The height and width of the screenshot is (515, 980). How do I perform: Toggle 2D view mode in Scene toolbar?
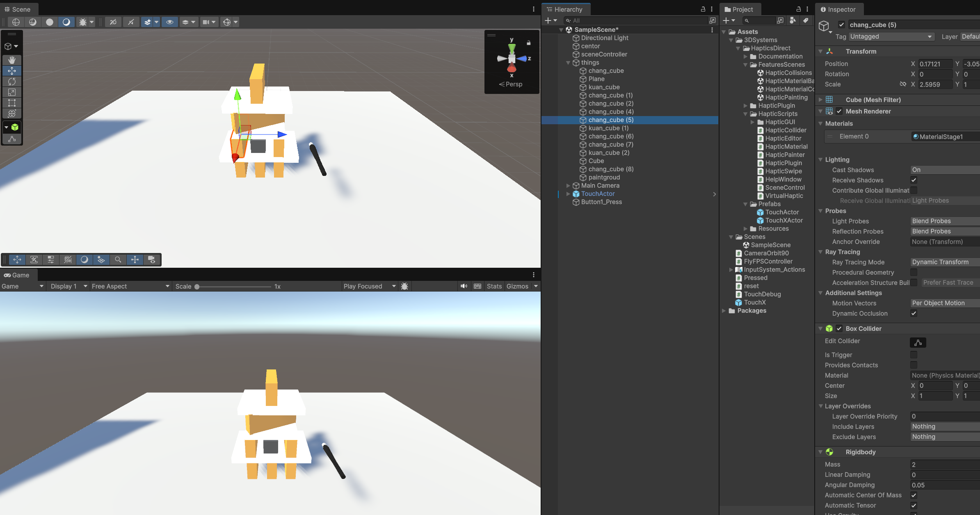coord(113,22)
